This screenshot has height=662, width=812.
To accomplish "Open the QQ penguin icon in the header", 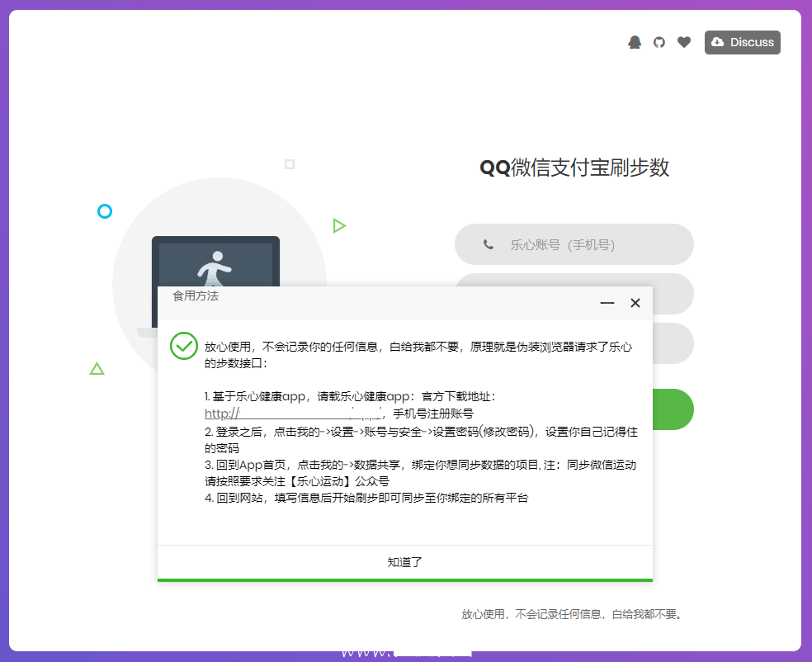I will pos(634,41).
